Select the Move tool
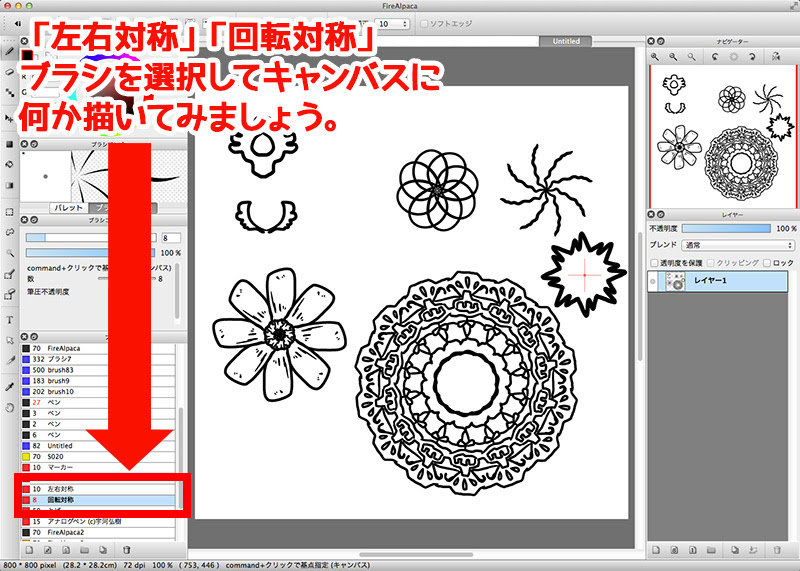 coord(9,118)
